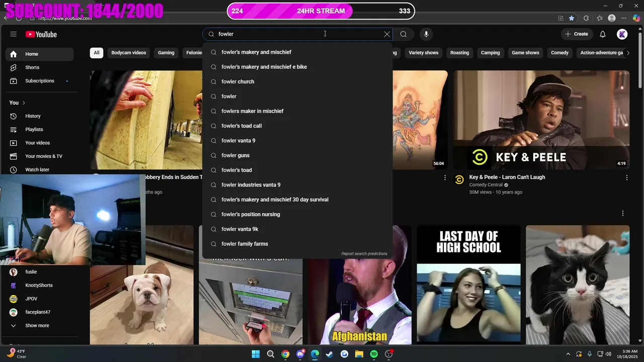Open Steam from the taskbar
Viewport: 644px width, 362px height.
coord(330,354)
